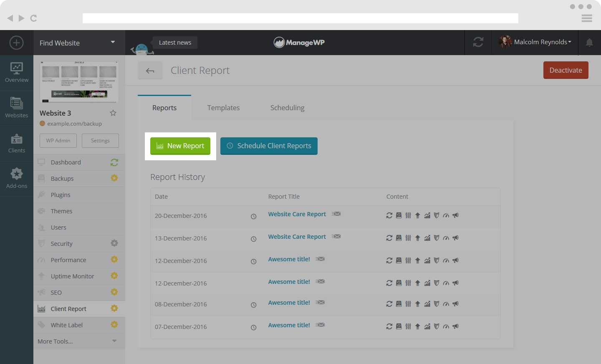
Task: Click the Website 3 Settings button
Action: coord(100,141)
